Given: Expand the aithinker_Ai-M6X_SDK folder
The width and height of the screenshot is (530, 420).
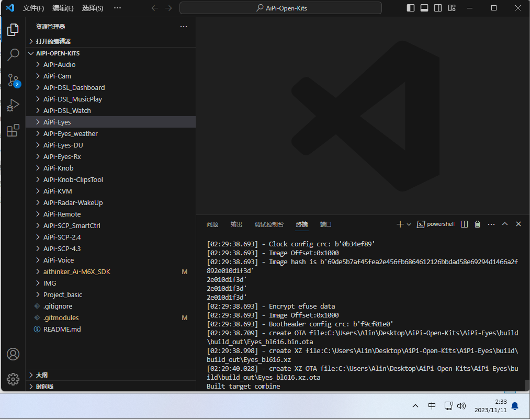Looking at the screenshot, I should [x=111, y=271].
